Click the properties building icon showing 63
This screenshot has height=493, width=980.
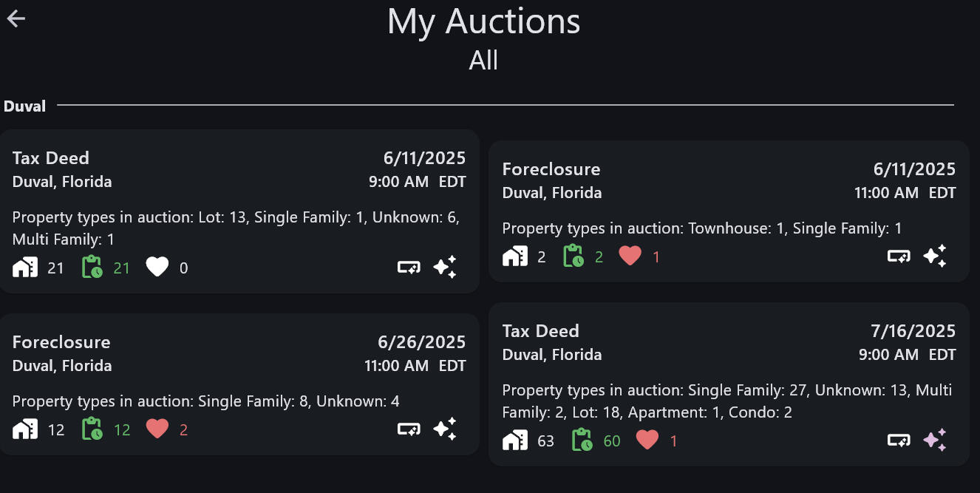click(515, 441)
